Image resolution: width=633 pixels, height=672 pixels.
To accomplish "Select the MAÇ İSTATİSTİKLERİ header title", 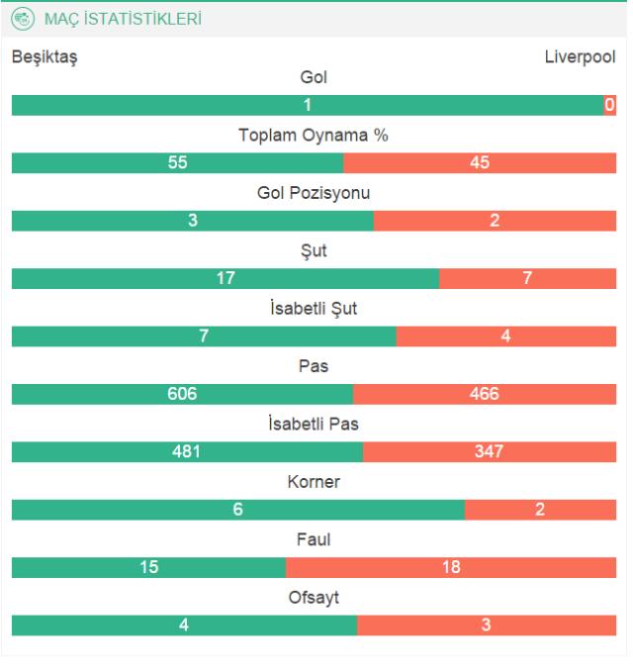I will click(x=123, y=19).
